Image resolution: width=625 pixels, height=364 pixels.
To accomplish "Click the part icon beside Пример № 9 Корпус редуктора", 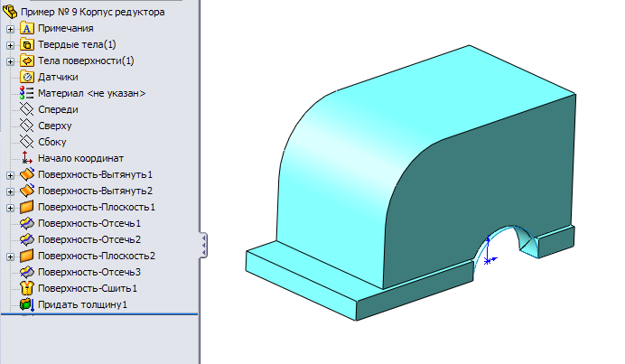I will [x=10, y=12].
